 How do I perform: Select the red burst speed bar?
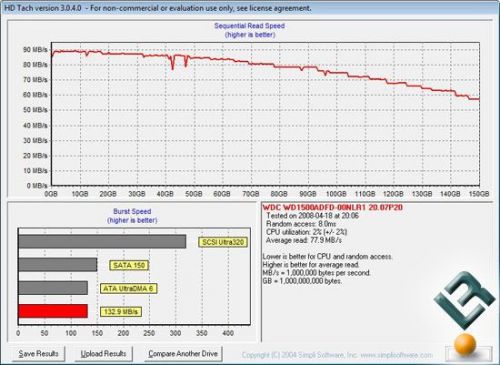pos(53,311)
